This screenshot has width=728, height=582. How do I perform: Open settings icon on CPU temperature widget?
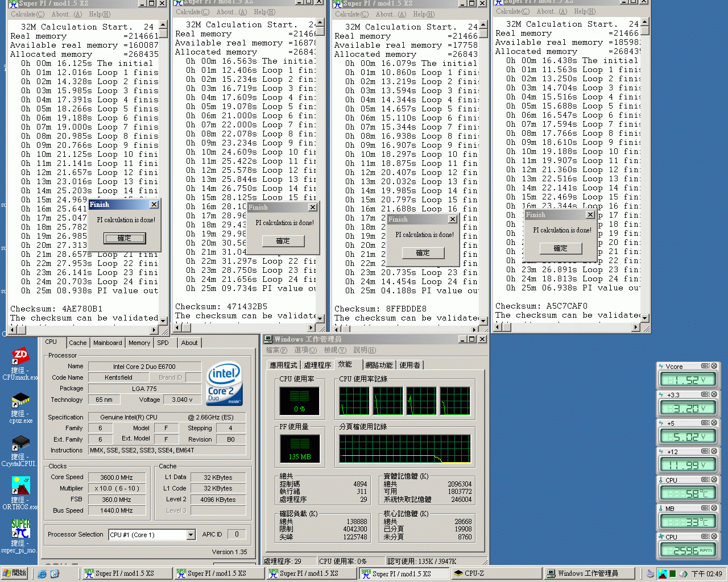click(x=705, y=480)
